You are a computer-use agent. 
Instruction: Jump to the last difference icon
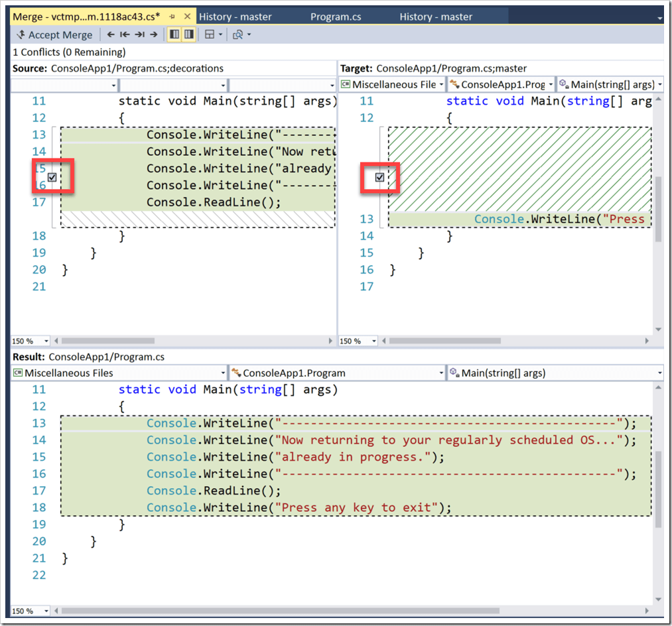click(x=139, y=34)
